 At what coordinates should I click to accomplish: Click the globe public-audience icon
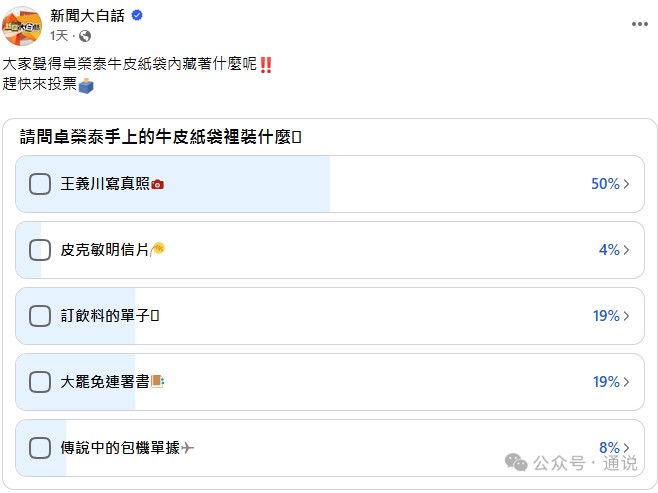point(84,36)
